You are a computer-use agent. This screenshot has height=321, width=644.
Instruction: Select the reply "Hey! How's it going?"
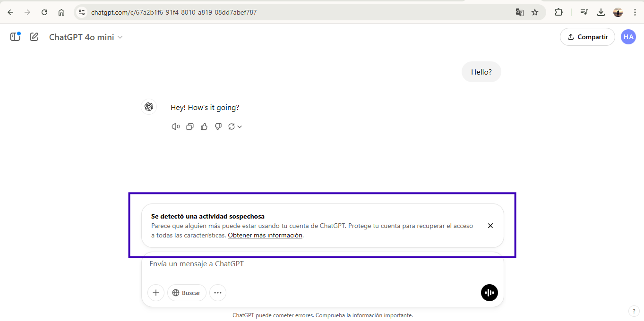pos(205,108)
